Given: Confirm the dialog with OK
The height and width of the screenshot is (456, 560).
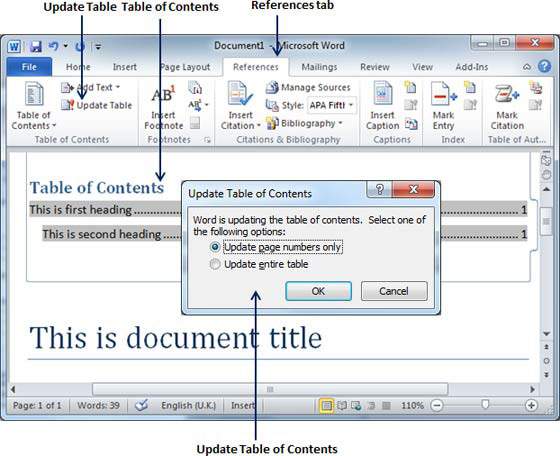Looking at the screenshot, I should coord(318,291).
